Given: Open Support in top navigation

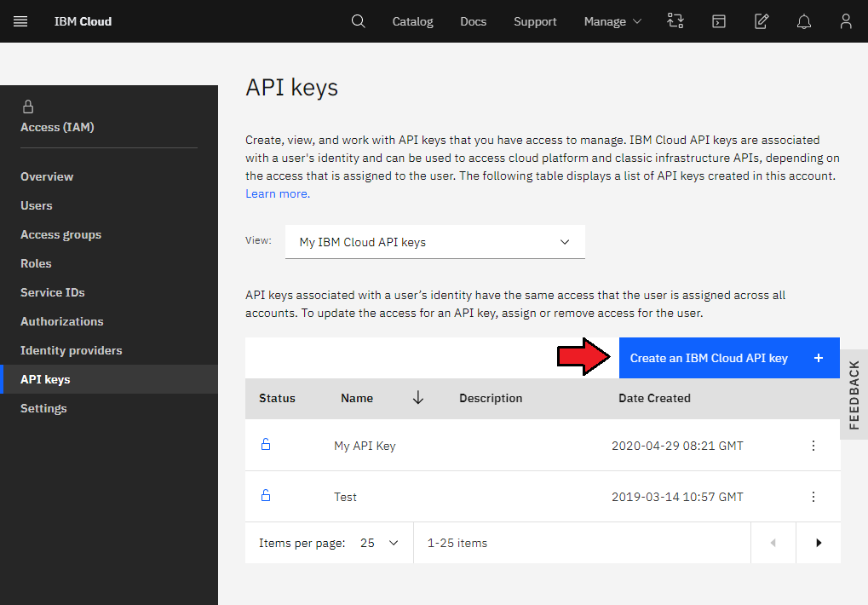Looking at the screenshot, I should (535, 21).
